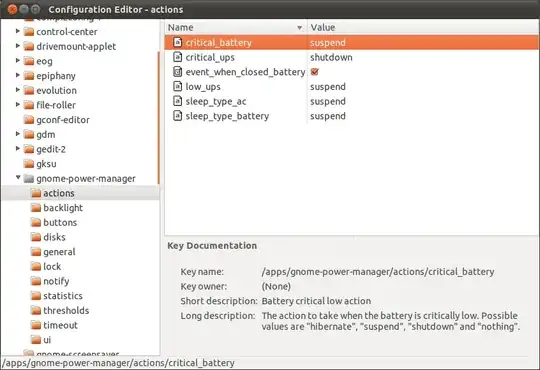The image size is (540, 370).
Task: Click the eog folder icon
Action: [29, 61]
